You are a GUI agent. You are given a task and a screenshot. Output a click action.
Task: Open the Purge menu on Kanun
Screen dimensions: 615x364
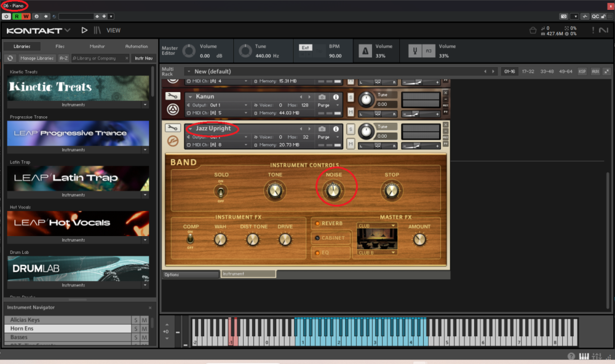click(x=325, y=105)
